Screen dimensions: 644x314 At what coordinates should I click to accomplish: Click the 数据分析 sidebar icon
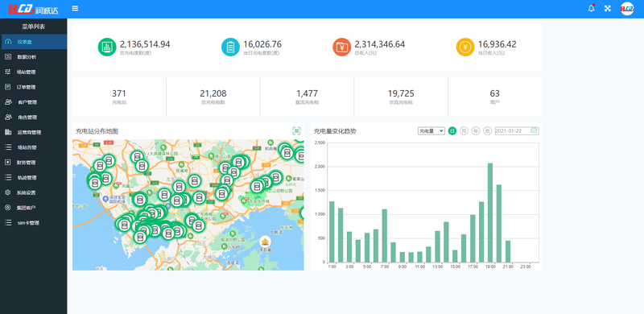(8, 56)
